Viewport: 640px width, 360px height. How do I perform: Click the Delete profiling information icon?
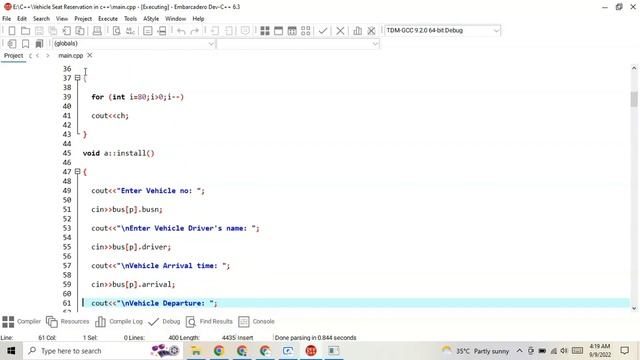click(371, 31)
